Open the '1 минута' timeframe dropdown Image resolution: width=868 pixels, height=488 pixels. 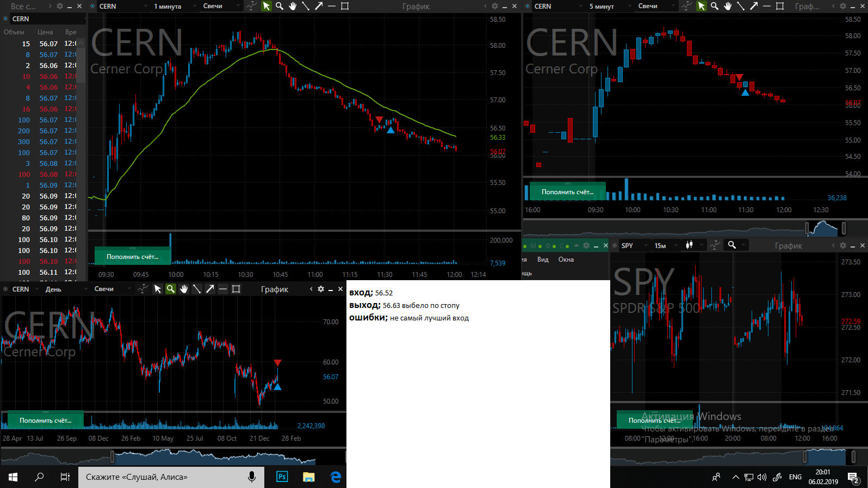click(175, 7)
